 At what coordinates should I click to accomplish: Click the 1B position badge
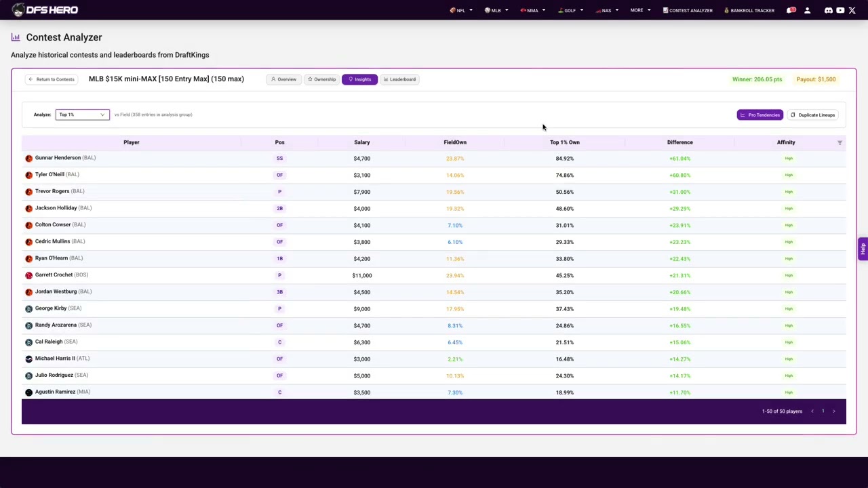279,258
